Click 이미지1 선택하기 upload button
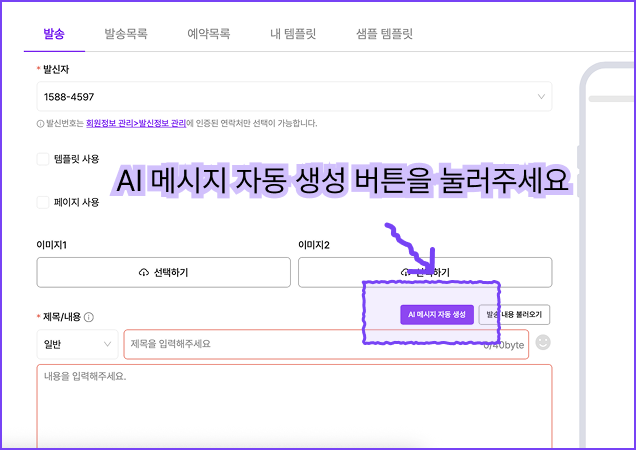Image resolution: width=636 pixels, height=450 pixels. [x=163, y=272]
